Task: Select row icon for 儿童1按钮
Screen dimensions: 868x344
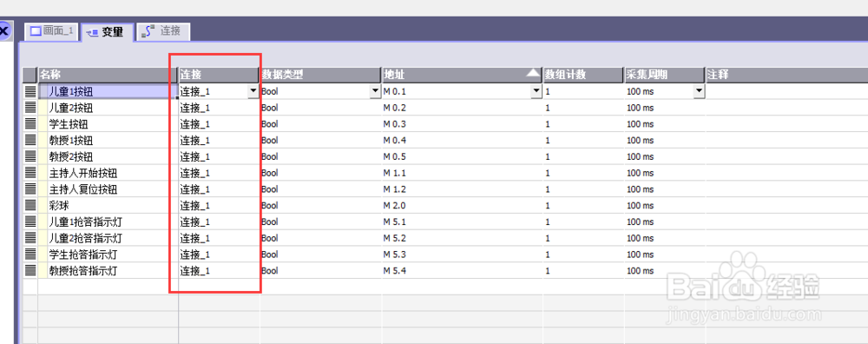Action: pyautogui.click(x=30, y=91)
